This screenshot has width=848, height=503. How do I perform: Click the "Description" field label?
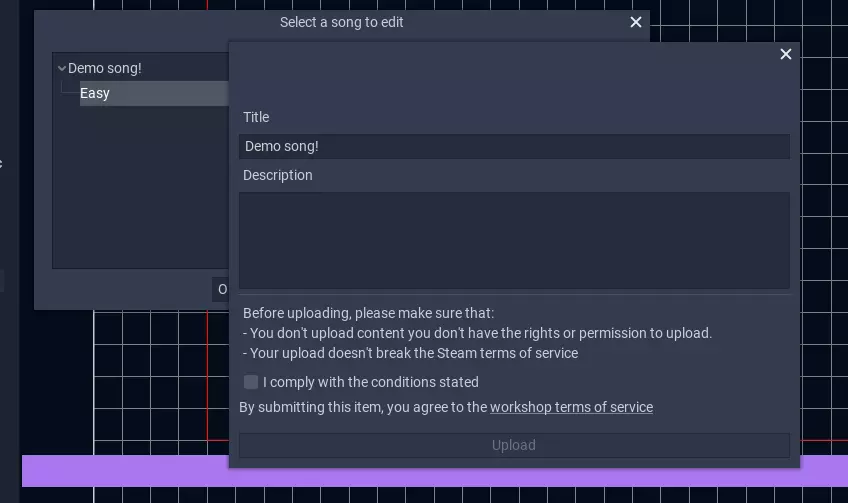278,175
